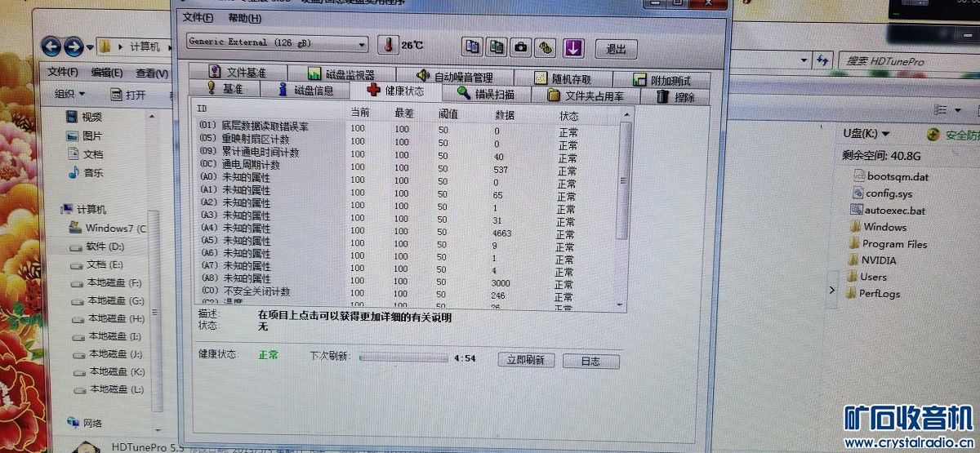Viewport: 980px width, 453px height.
Task: Click the speaker icon of 自动噪音管理
Action: [422, 76]
